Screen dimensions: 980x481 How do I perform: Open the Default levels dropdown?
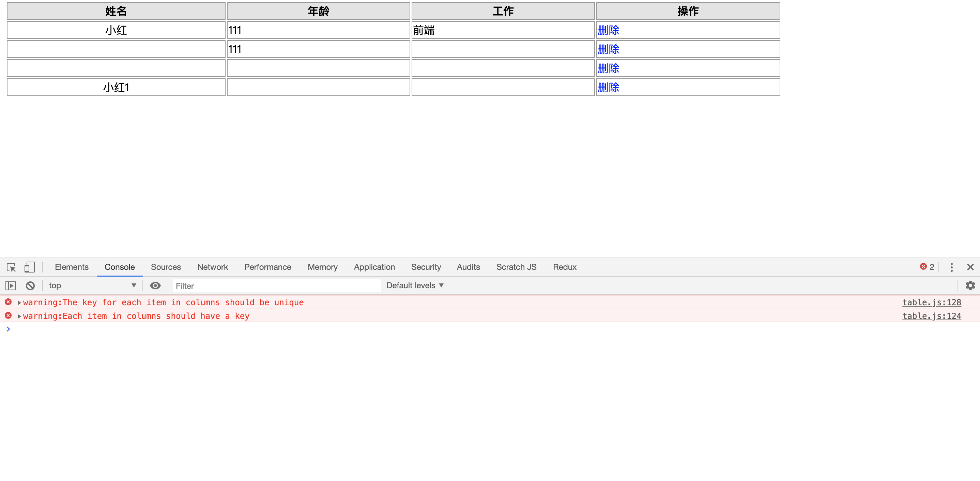pos(415,285)
